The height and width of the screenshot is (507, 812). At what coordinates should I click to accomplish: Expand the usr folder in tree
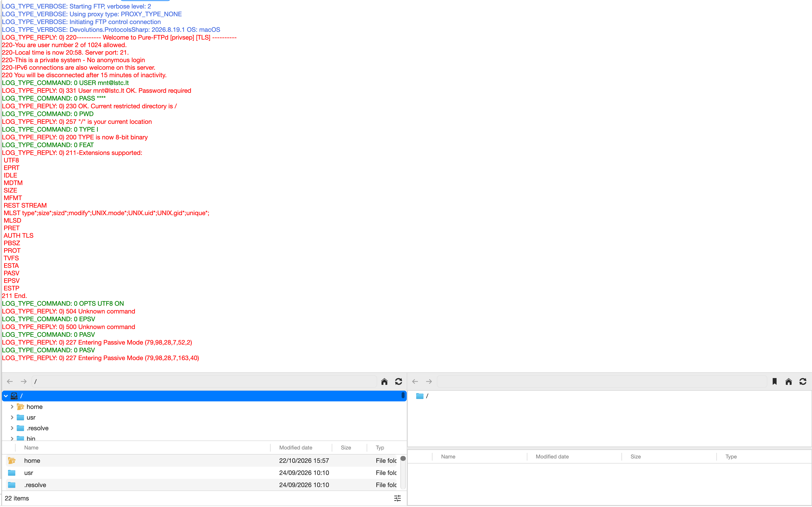coord(12,417)
